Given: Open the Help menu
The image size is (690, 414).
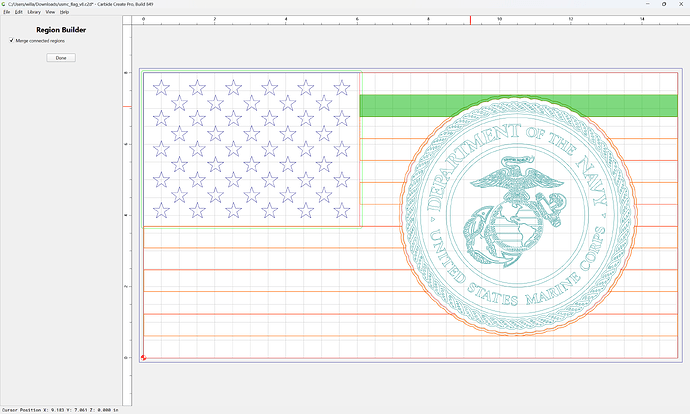Looking at the screenshot, I should (x=64, y=12).
